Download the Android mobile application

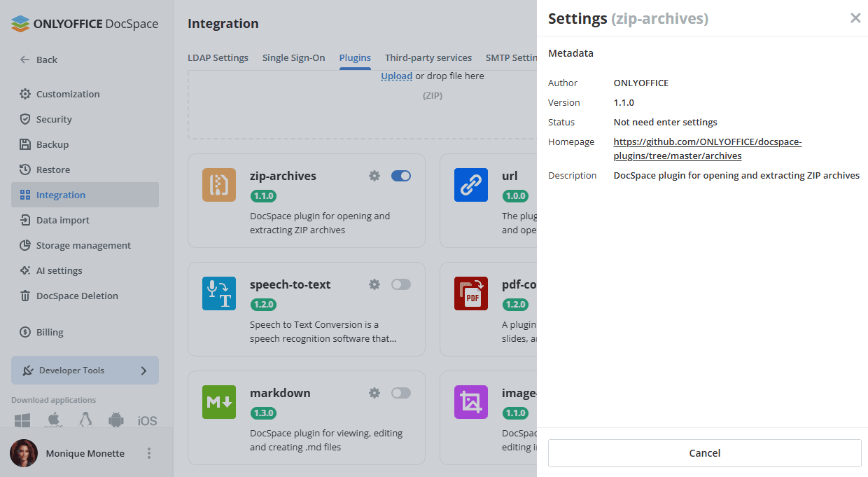coord(116,420)
